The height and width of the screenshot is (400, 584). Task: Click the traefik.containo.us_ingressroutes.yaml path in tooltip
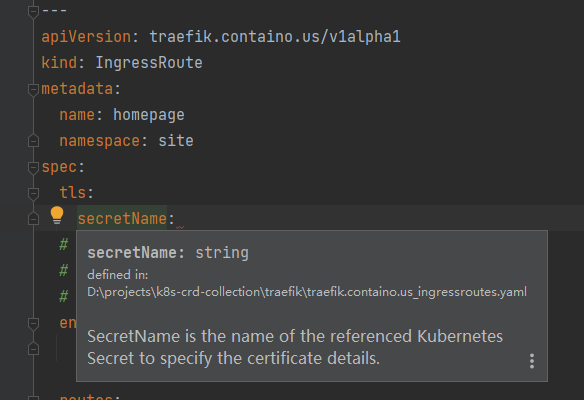click(x=307, y=292)
